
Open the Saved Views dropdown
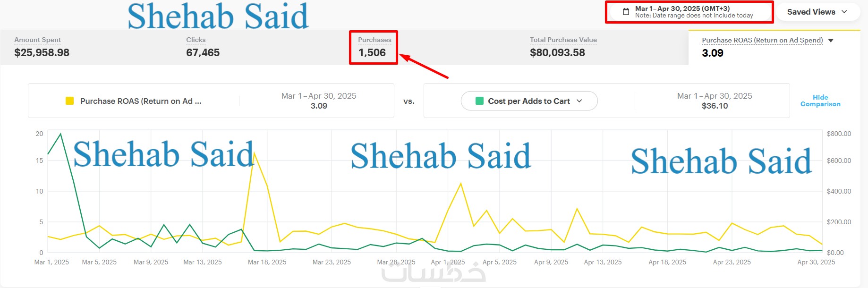[817, 12]
